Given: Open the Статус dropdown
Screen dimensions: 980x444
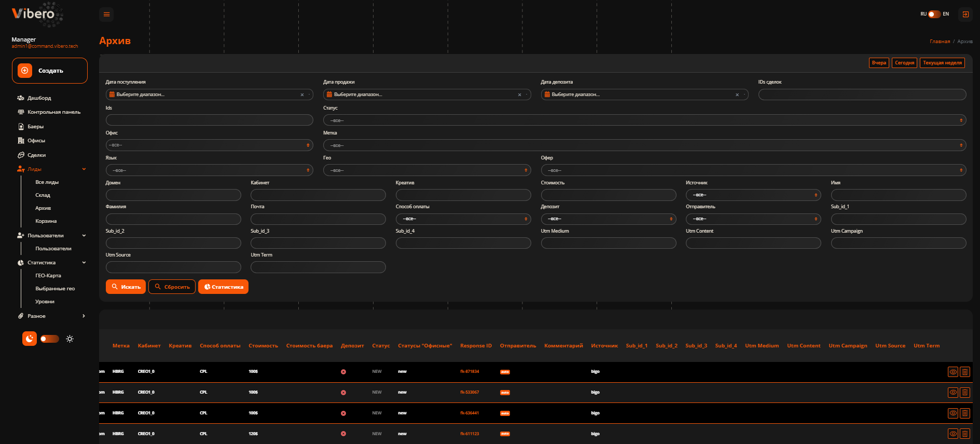Looking at the screenshot, I should [x=644, y=120].
